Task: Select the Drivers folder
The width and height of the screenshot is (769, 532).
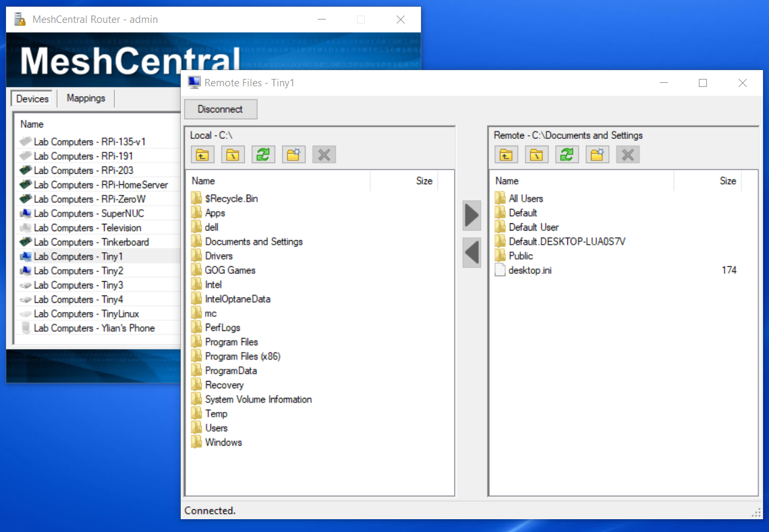Action: (x=212, y=256)
